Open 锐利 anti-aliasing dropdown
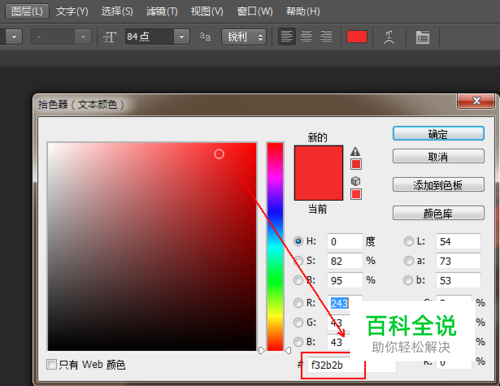Image resolution: width=500 pixels, height=386 pixels. 244,37
